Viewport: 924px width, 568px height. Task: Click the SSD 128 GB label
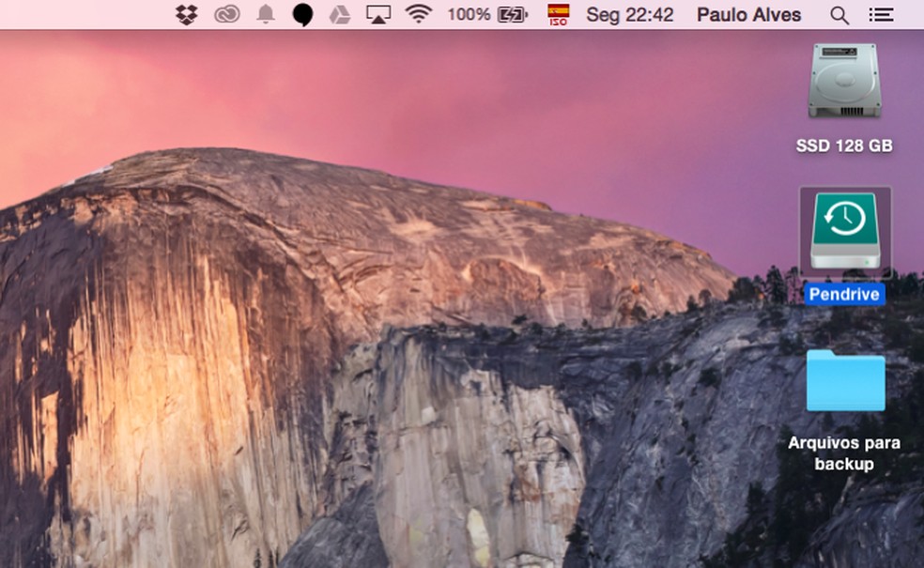844,146
